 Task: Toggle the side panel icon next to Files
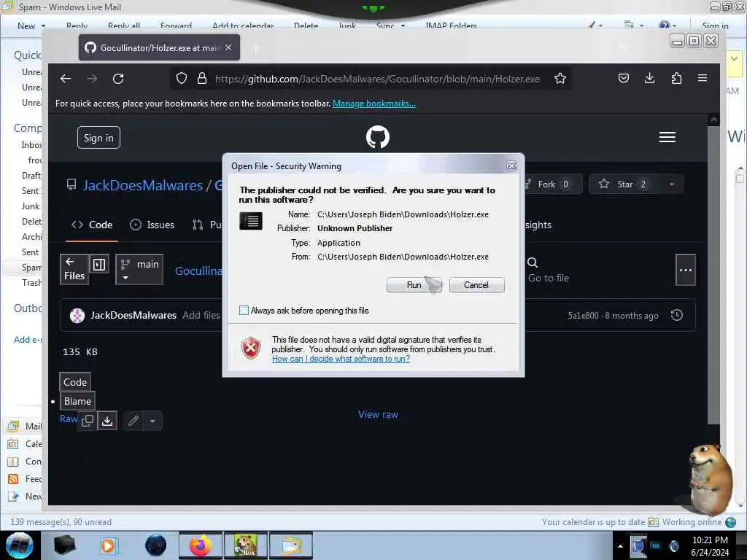pyautogui.click(x=99, y=264)
